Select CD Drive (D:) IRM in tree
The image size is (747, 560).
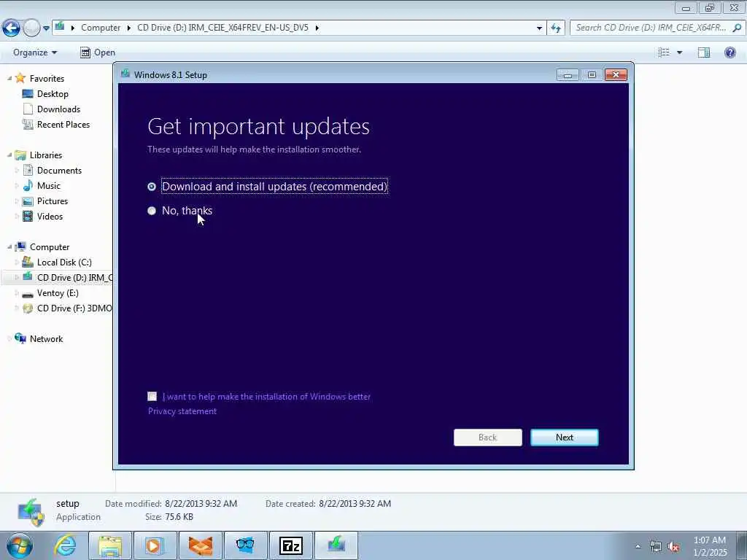75,278
